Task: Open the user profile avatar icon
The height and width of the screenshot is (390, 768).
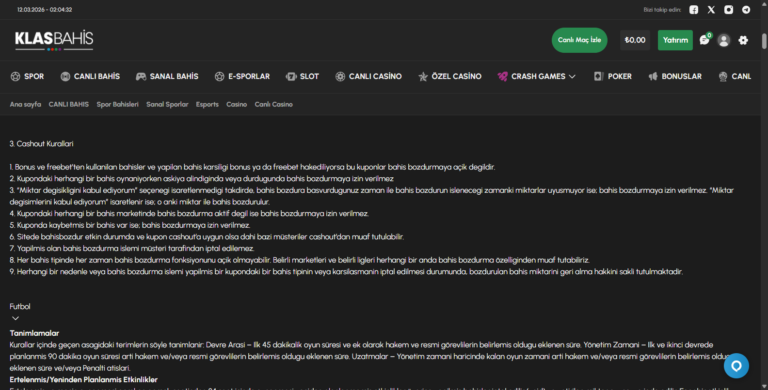Action: coord(723,40)
